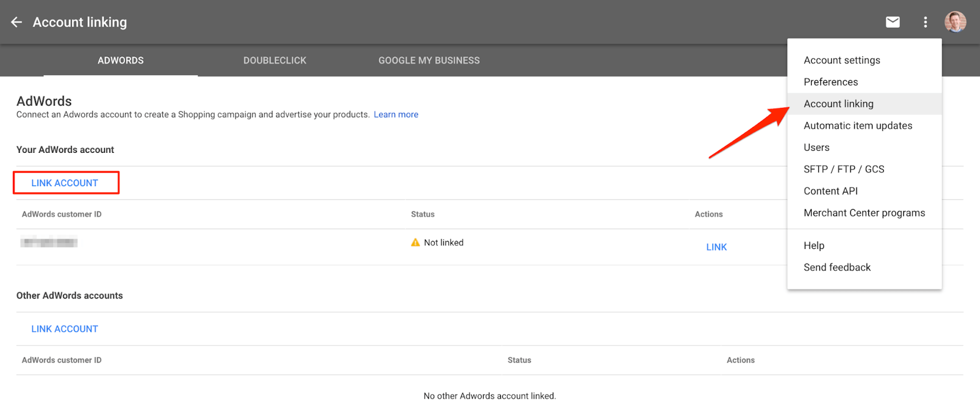Click Link Account under Your AdWords account

tap(65, 183)
